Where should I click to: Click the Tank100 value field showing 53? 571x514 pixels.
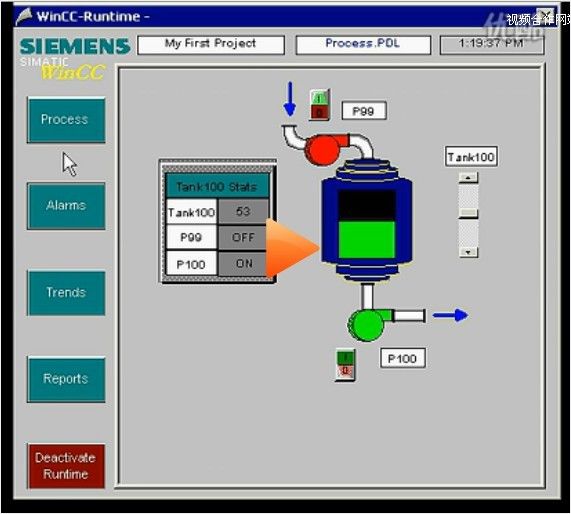[x=243, y=211]
